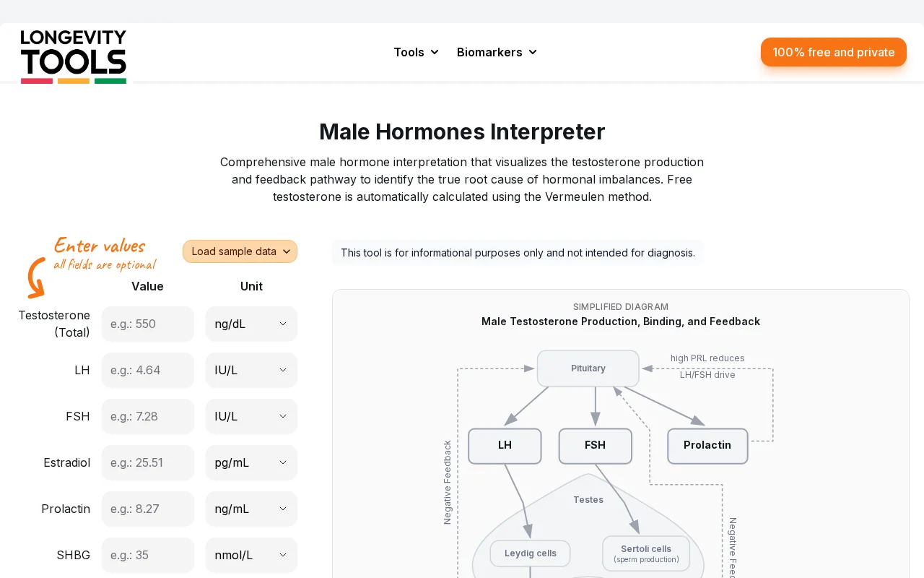Viewport: 924px width, 578px height.
Task: Click the Prolactin value input field
Action: [x=148, y=509]
